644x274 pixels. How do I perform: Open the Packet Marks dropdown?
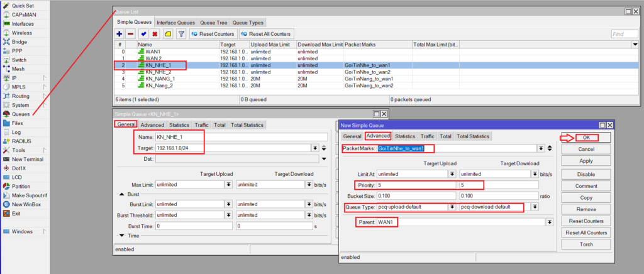pyautogui.click(x=540, y=148)
